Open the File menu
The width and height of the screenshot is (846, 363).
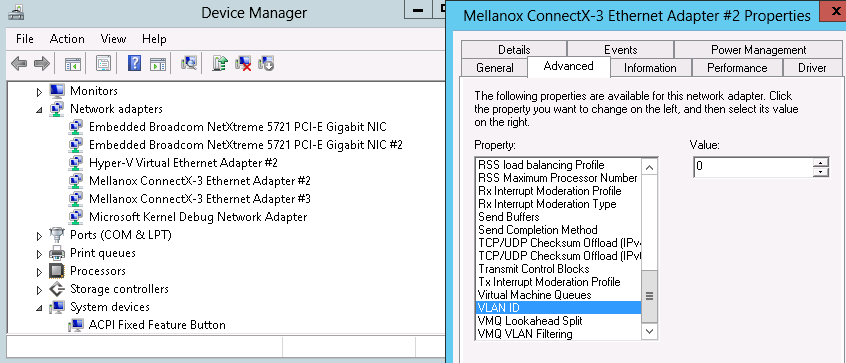click(25, 39)
